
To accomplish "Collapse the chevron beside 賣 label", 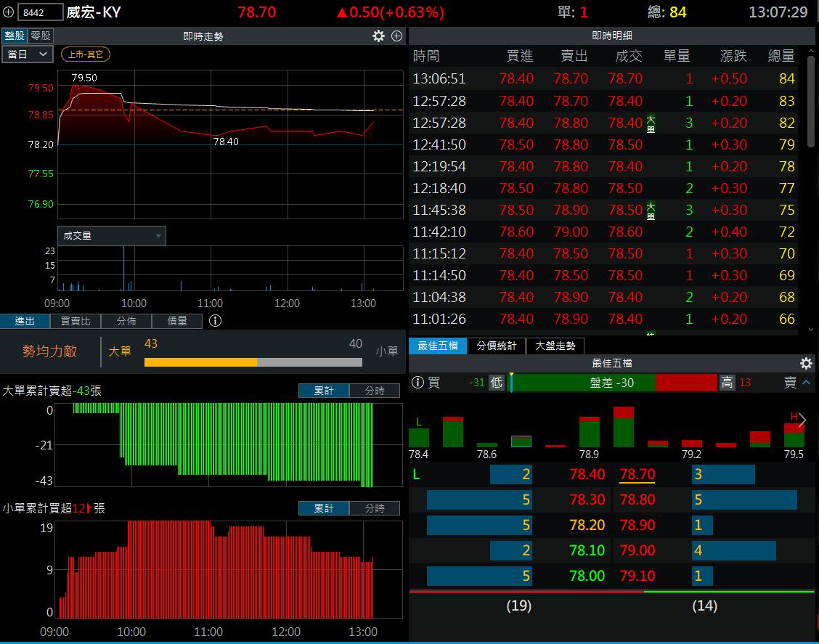I will pyautogui.click(x=806, y=383).
